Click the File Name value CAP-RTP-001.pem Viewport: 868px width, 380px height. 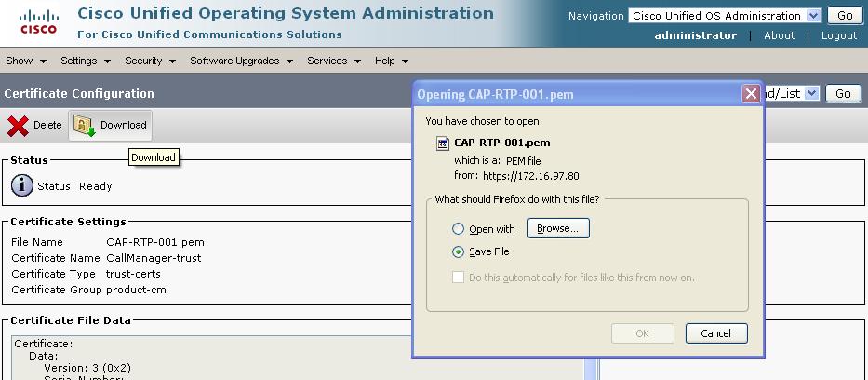click(x=155, y=242)
